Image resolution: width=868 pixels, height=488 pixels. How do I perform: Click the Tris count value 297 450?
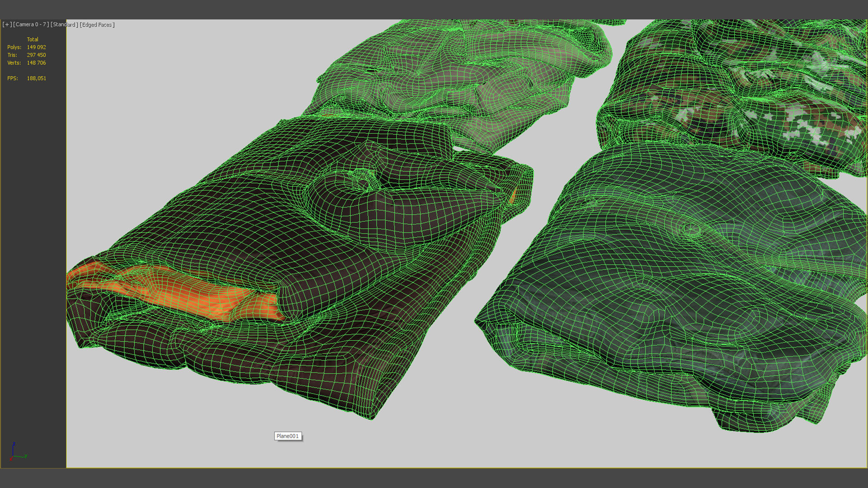pos(36,55)
